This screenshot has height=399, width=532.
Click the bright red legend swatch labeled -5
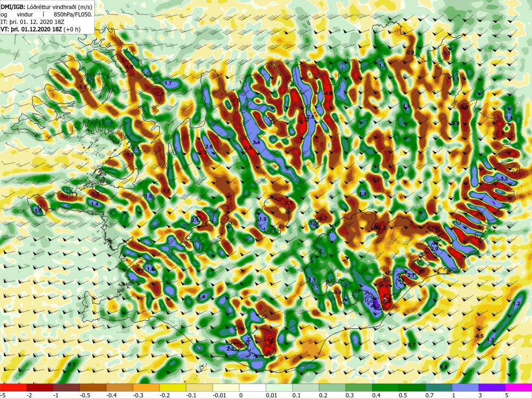pyautogui.click(x=13, y=387)
